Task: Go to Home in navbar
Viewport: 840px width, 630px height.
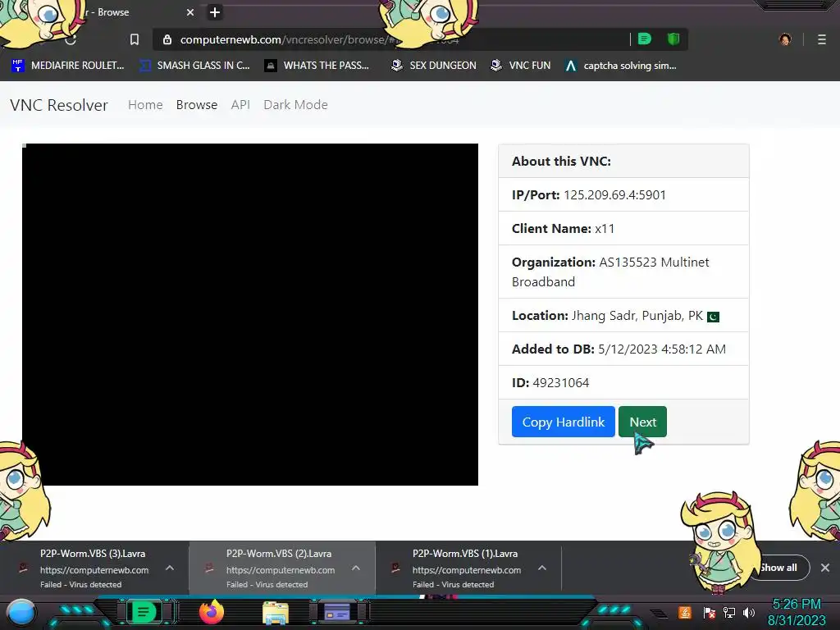Action: pyautogui.click(x=145, y=105)
